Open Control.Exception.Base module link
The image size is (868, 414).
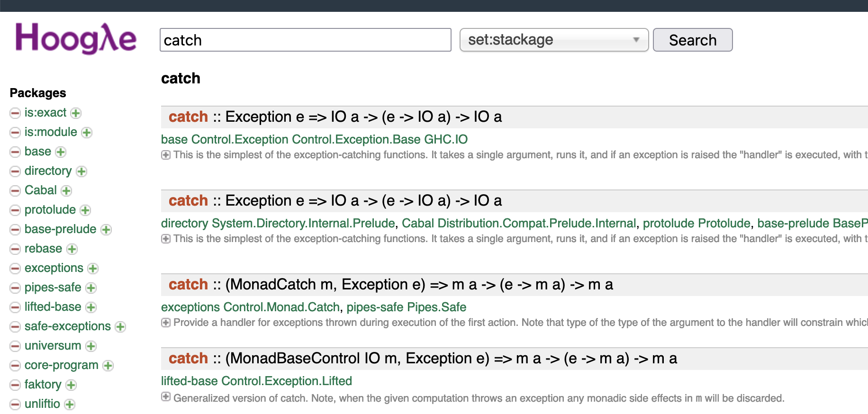[x=356, y=139]
